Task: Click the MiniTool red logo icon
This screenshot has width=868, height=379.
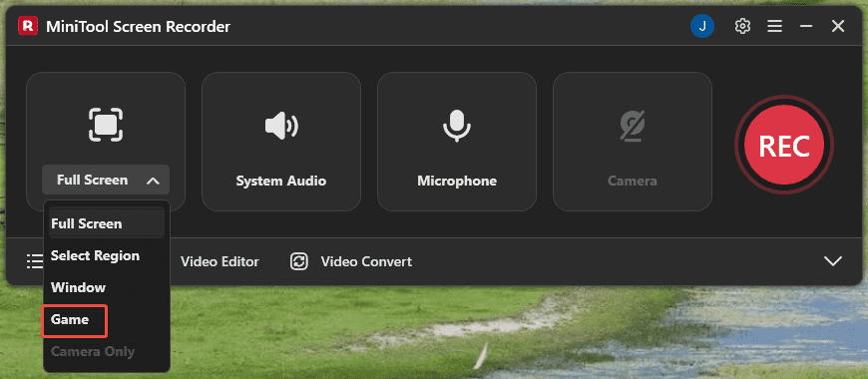Action: click(x=28, y=26)
